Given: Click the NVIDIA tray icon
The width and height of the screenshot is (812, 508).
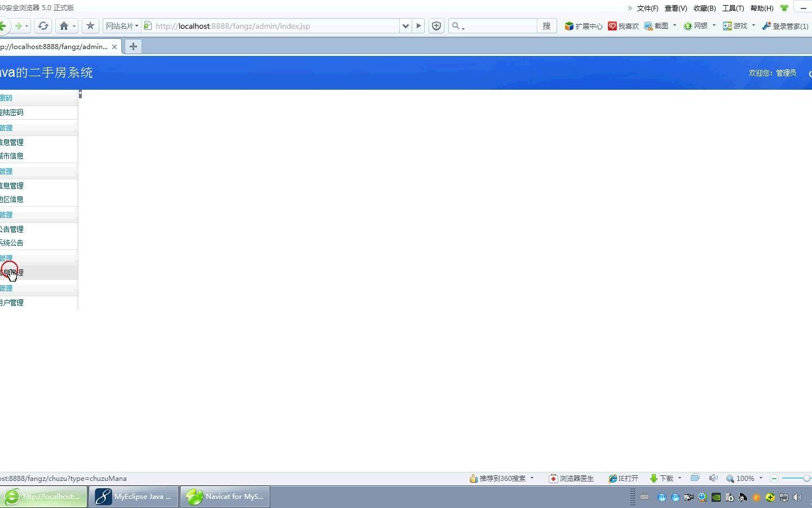Looking at the screenshot, I should (716, 497).
